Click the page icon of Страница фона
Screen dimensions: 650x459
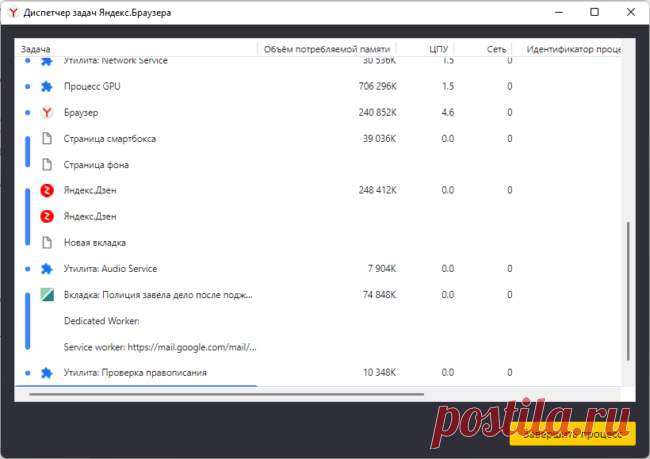47,165
